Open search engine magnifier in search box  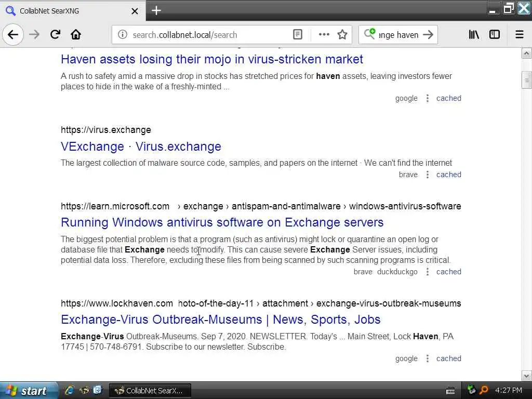[x=369, y=34]
